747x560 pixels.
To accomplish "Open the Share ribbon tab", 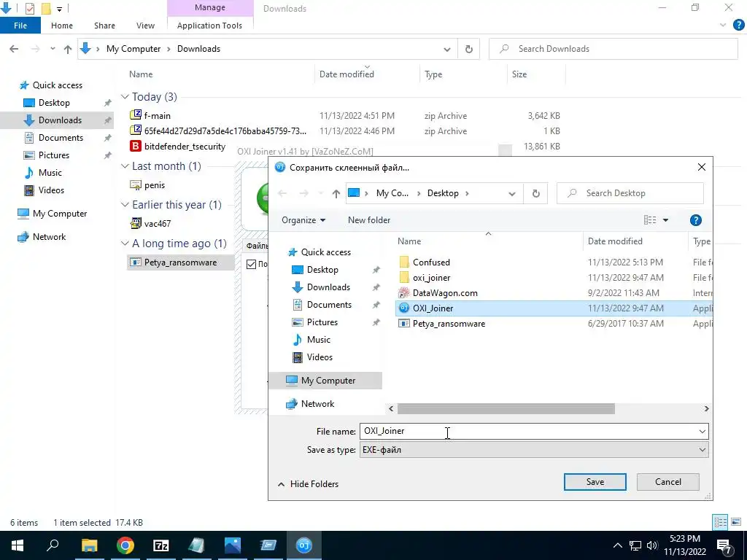I will click(x=104, y=26).
